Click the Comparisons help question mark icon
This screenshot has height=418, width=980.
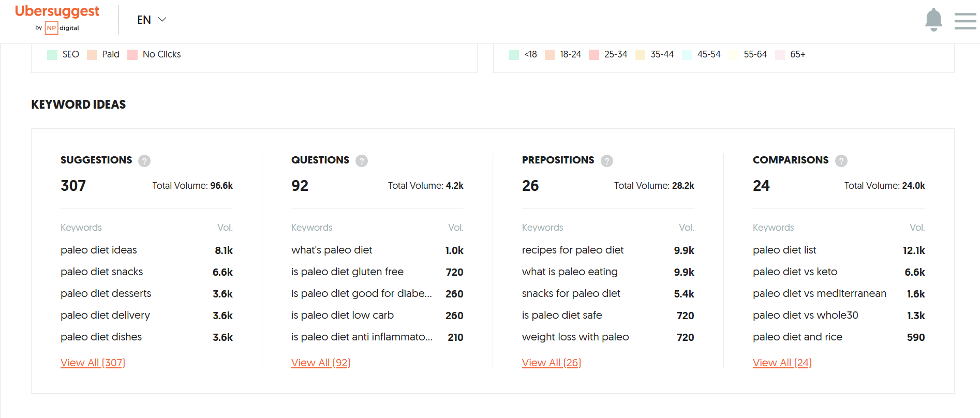pos(841,161)
